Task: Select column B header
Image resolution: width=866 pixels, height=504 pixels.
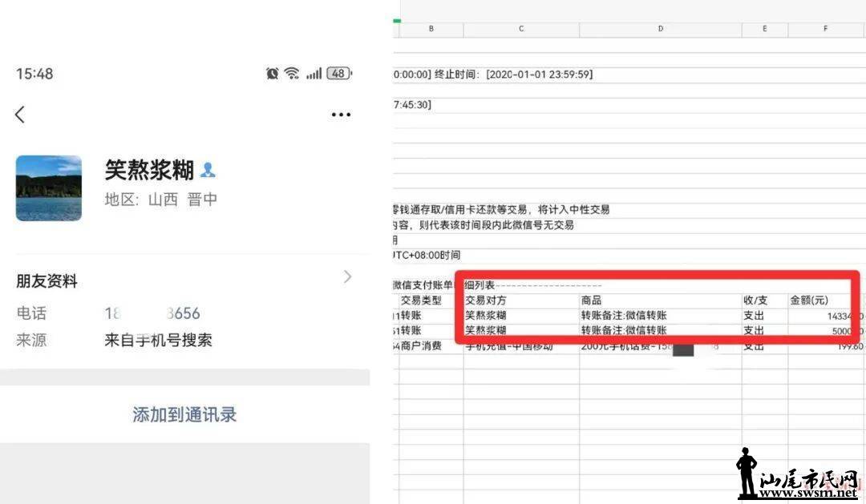Action: (431, 30)
